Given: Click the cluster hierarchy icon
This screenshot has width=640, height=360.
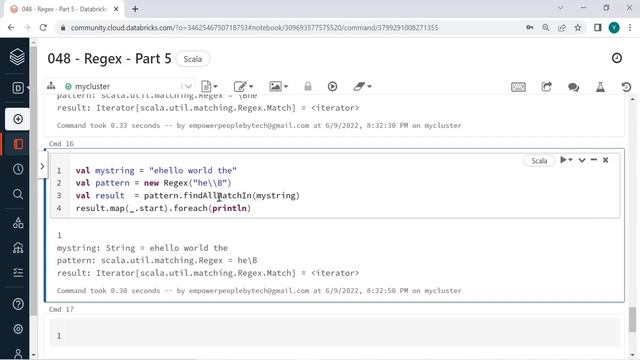Looking at the screenshot, I should click(51, 86).
